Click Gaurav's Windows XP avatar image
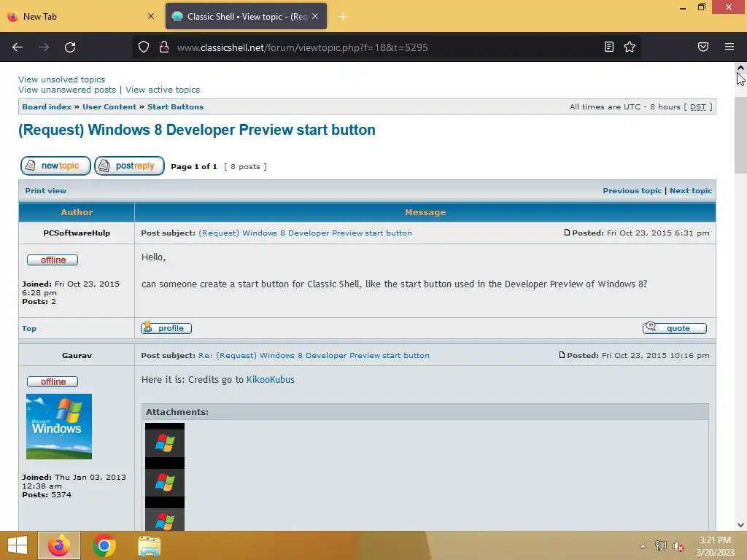 tap(59, 427)
